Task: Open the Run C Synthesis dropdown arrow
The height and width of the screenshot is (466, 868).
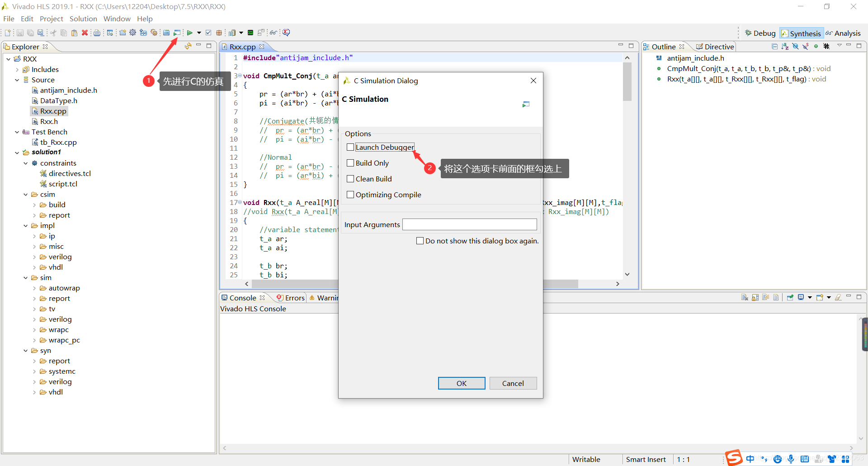Action: point(199,33)
